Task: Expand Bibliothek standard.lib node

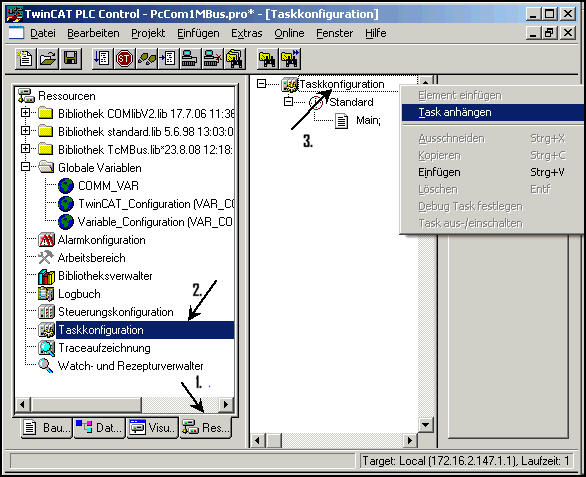Action: [25, 130]
